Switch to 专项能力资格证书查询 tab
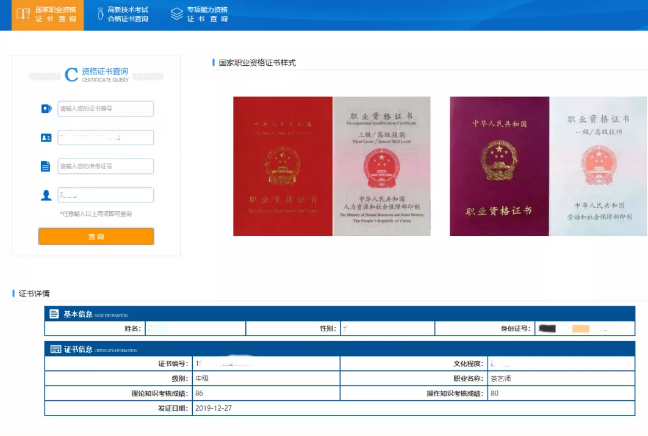Image resolution: width=648 pixels, height=436 pixels. point(205,13)
